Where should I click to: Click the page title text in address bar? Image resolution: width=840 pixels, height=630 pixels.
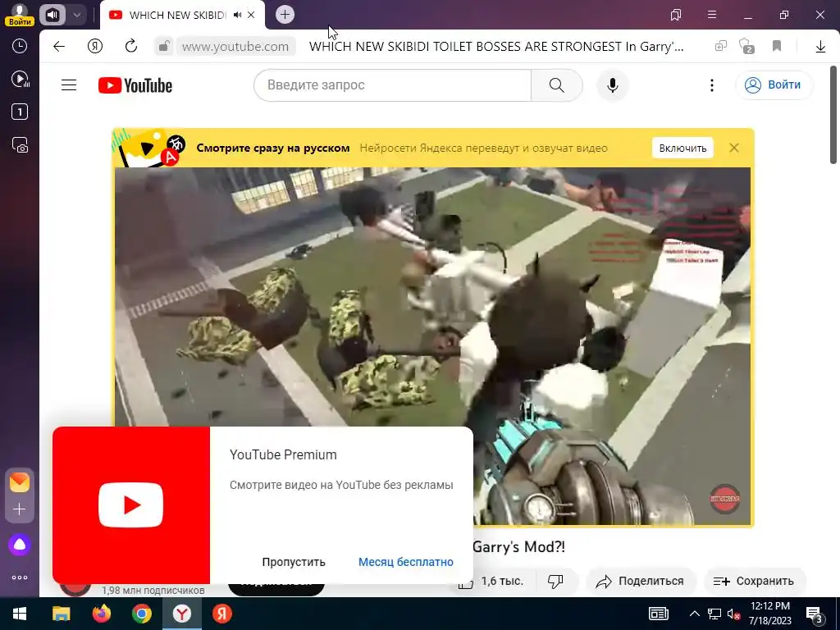coord(496,47)
